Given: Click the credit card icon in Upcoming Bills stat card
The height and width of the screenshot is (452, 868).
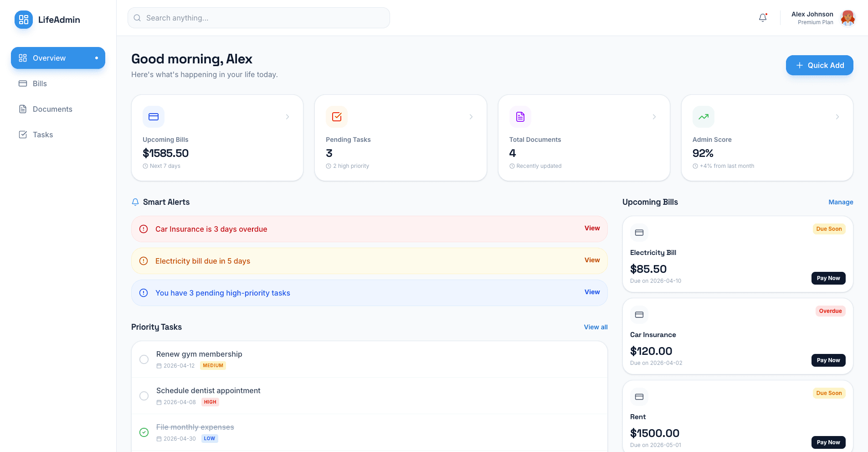Looking at the screenshot, I should (154, 117).
